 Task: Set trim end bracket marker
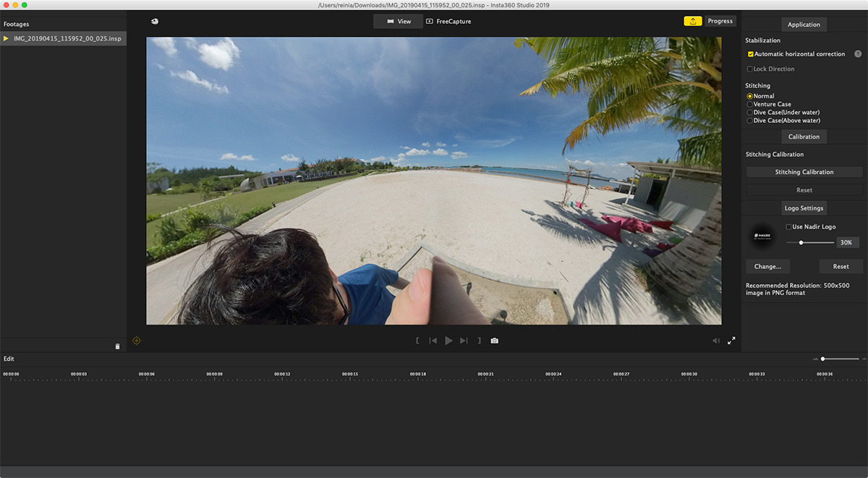479,341
